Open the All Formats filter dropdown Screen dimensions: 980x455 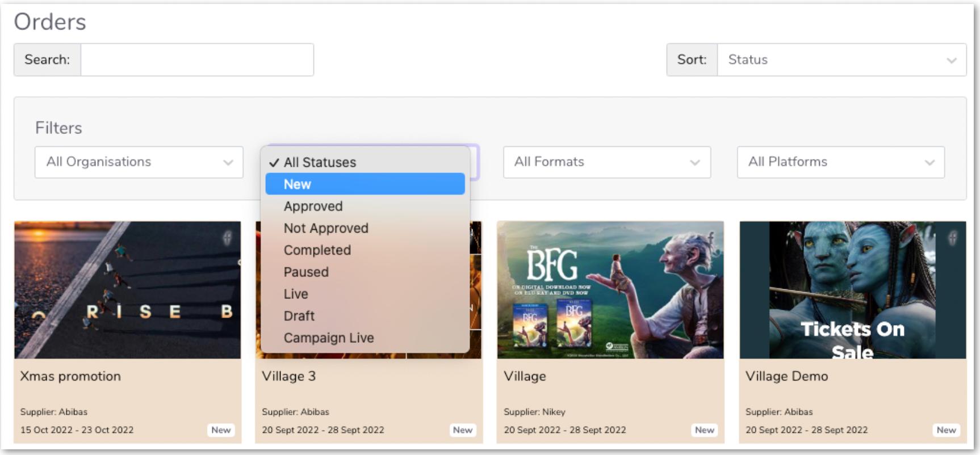click(607, 162)
